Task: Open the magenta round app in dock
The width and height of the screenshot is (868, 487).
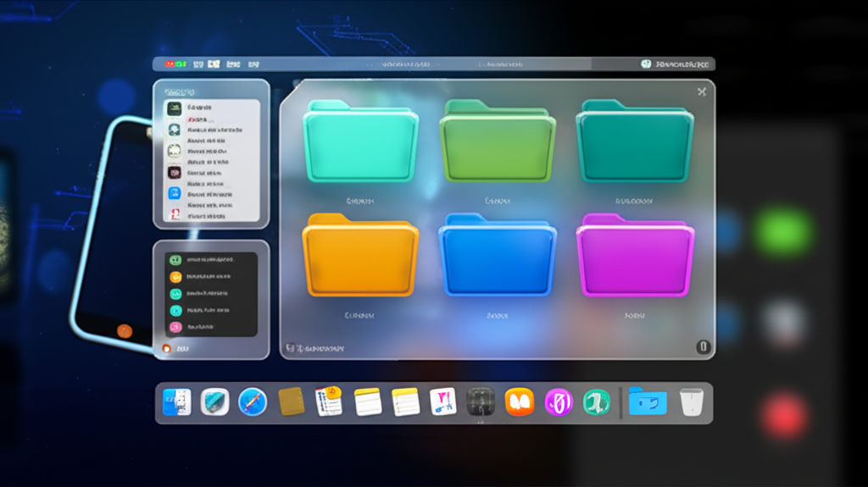Action: pos(558,401)
